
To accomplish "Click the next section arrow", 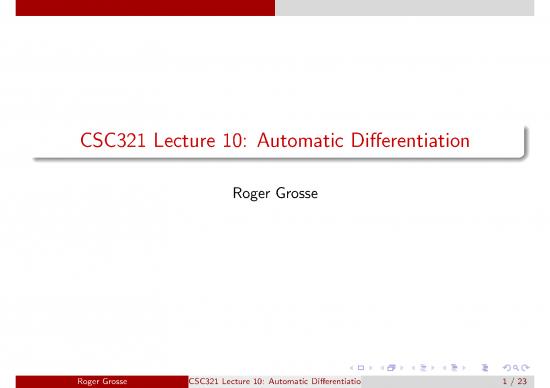I will [464, 368].
